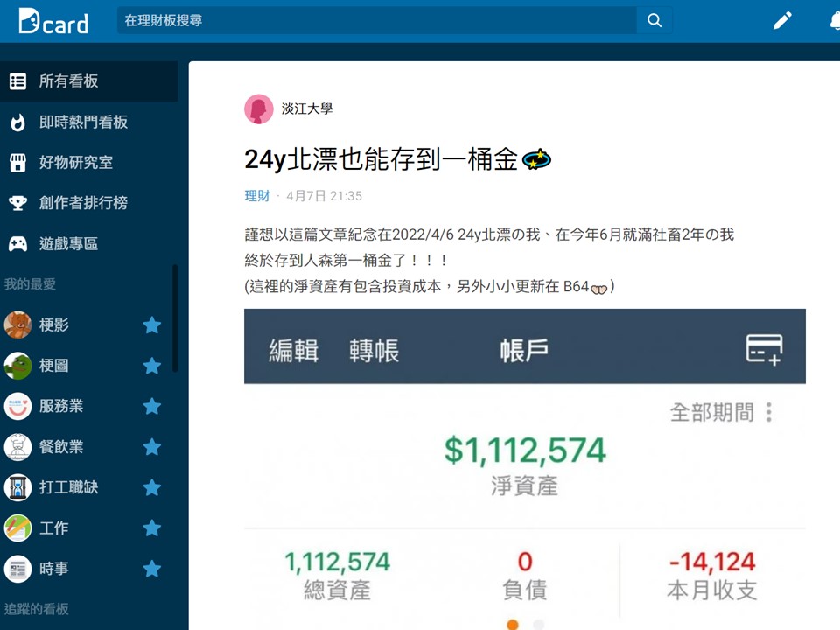Open the 理財 board link

click(257, 196)
